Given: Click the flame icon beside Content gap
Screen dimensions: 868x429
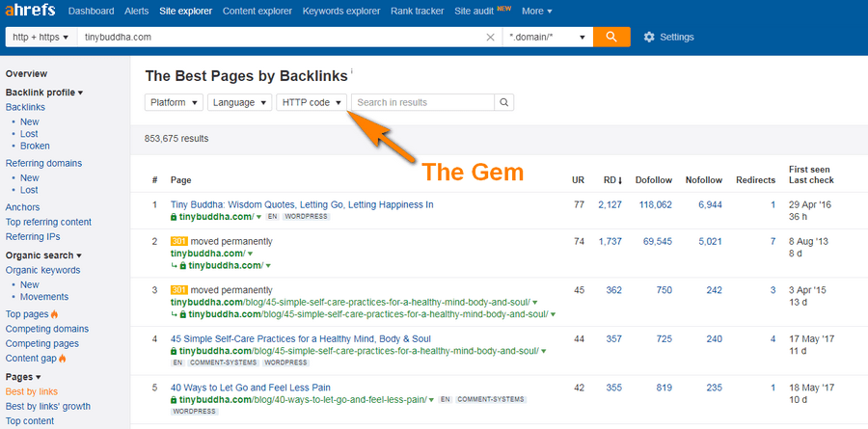Looking at the screenshot, I should coord(62,359).
